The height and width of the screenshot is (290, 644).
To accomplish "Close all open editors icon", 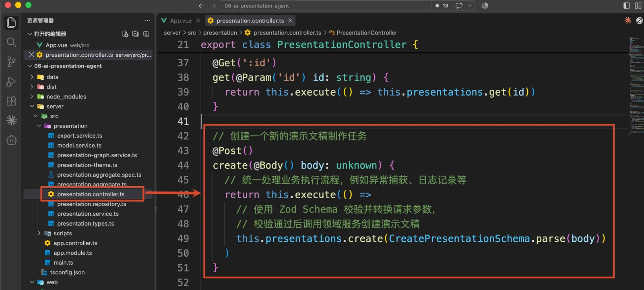I will click(146, 34).
